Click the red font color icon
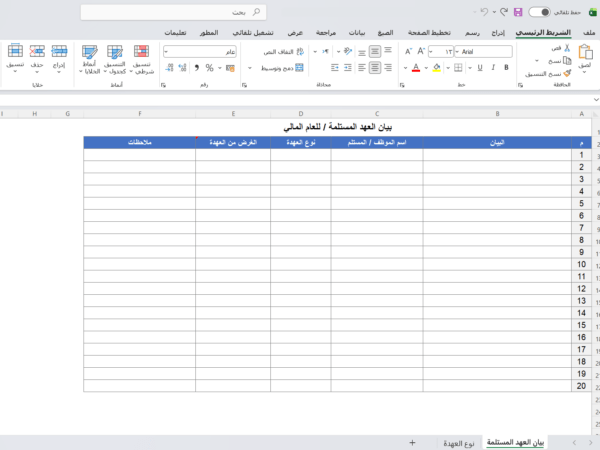This screenshot has width=600, height=450. (415, 68)
